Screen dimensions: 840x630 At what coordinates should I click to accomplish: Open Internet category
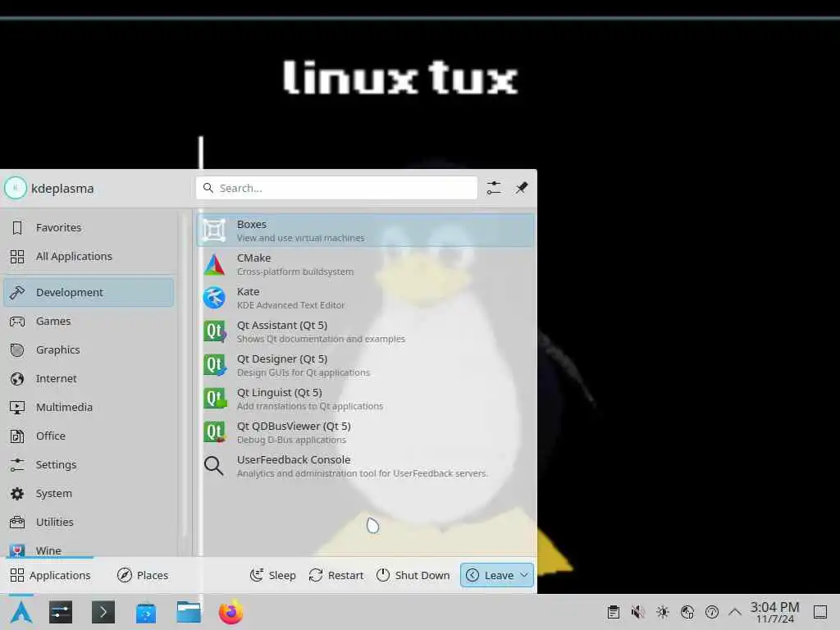pyautogui.click(x=89, y=379)
